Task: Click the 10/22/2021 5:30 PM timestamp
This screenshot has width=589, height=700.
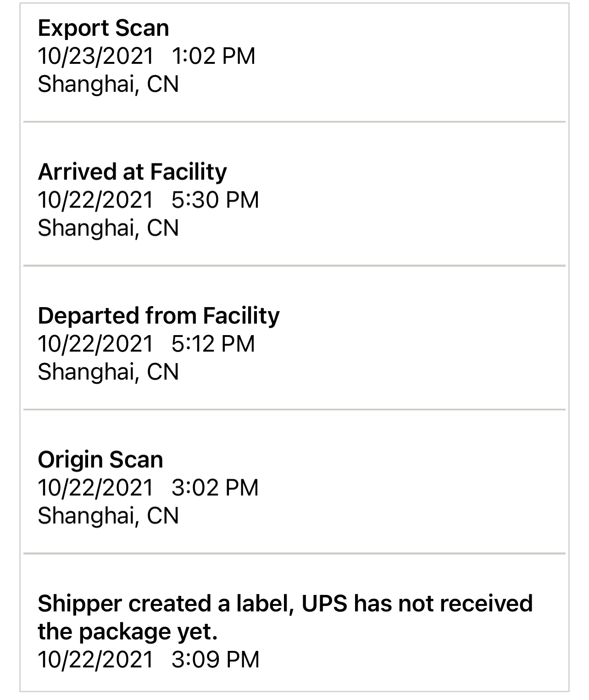Action: pos(148,200)
